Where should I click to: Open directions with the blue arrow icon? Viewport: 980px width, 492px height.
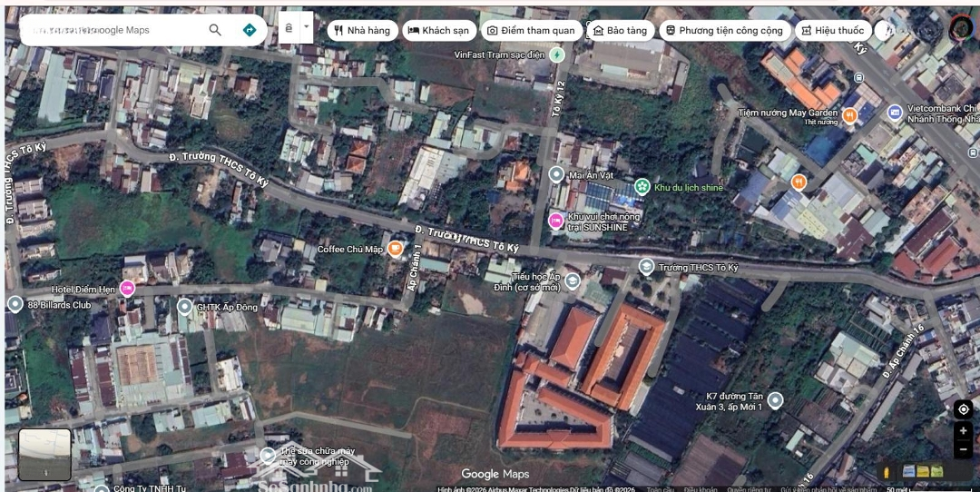click(x=250, y=30)
